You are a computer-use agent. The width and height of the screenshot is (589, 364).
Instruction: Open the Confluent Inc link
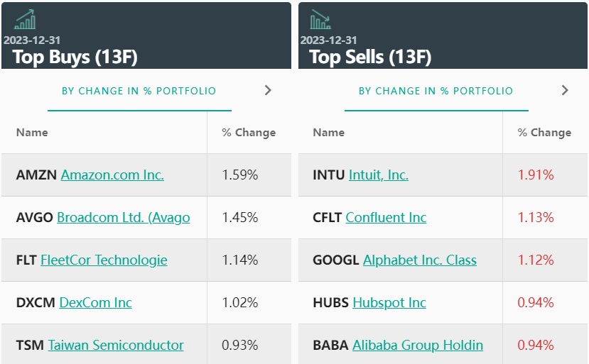coord(387,217)
